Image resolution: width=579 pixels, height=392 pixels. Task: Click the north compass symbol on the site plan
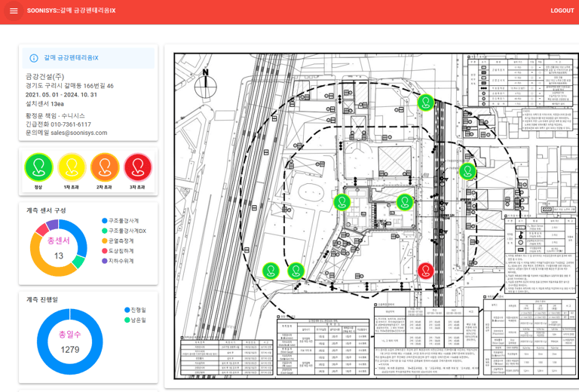[x=206, y=84]
